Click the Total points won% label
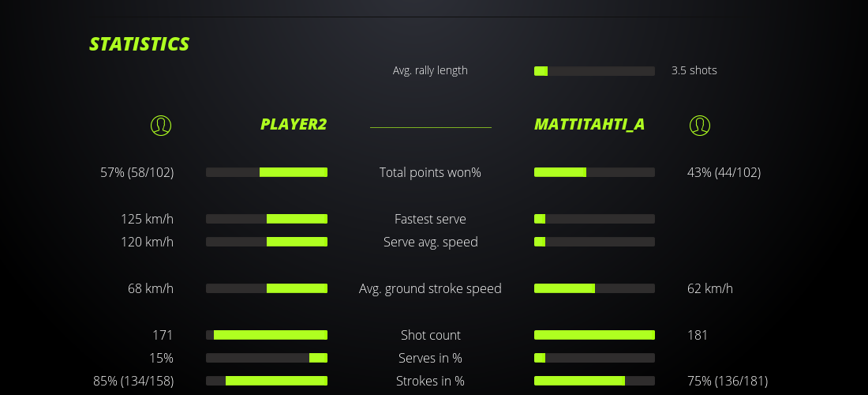 pyautogui.click(x=430, y=172)
